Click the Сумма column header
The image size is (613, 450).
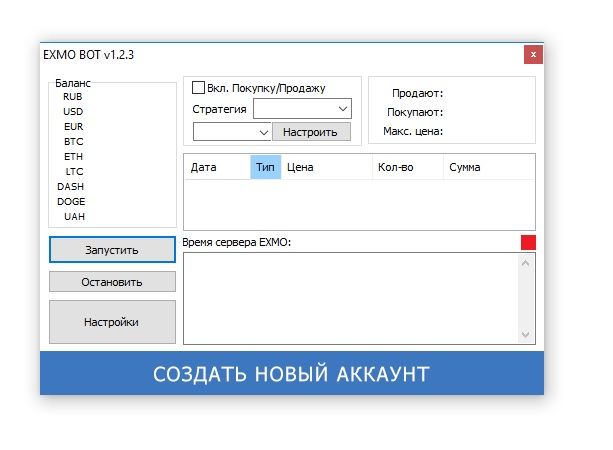tap(489, 167)
